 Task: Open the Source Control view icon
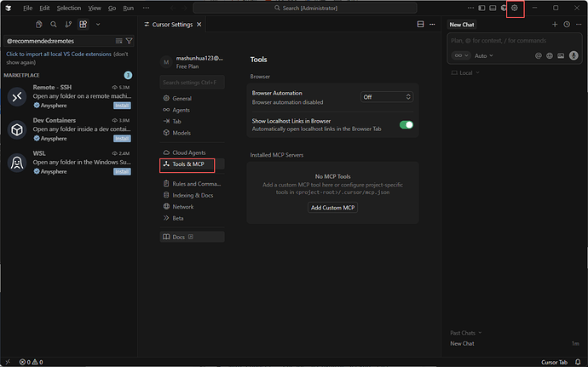tap(68, 25)
